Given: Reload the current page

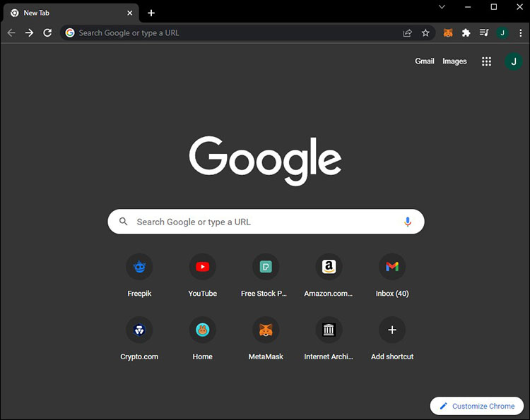Looking at the screenshot, I should click(x=47, y=32).
